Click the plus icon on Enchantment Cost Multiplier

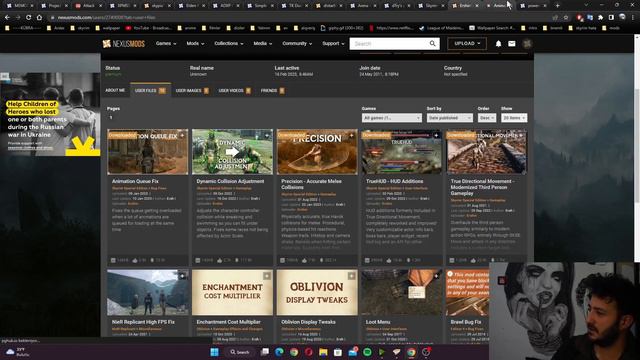point(267,276)
